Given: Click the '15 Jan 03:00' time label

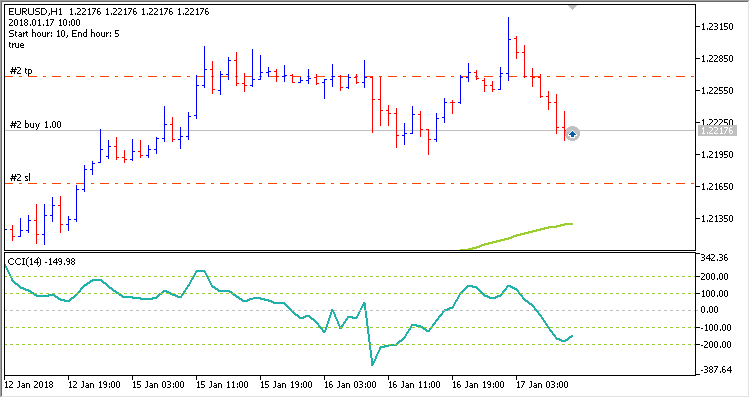Looking at the screenshot, I should (x=158, y=385).
